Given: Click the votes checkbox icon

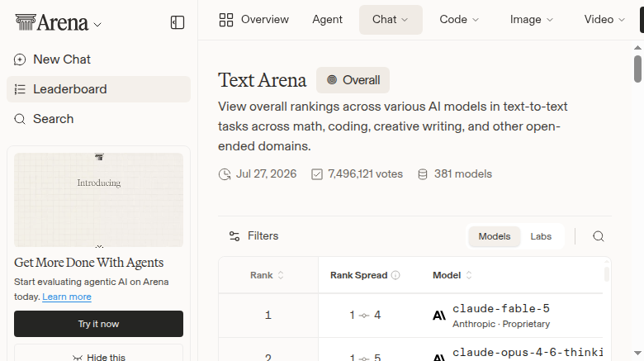Looking at the screenshot, I should (x=317, y=174).
